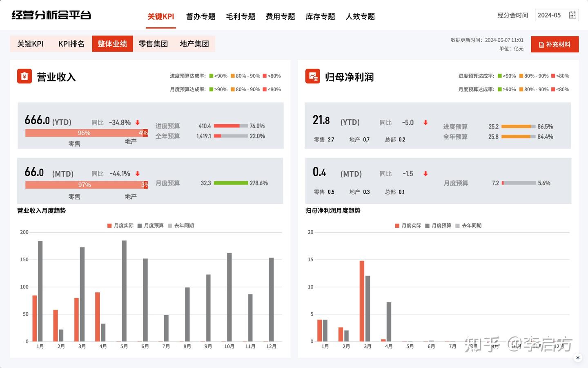Click the 补充材料 button
This screenshot has height=368, width=588.
(x=555, y=44)
